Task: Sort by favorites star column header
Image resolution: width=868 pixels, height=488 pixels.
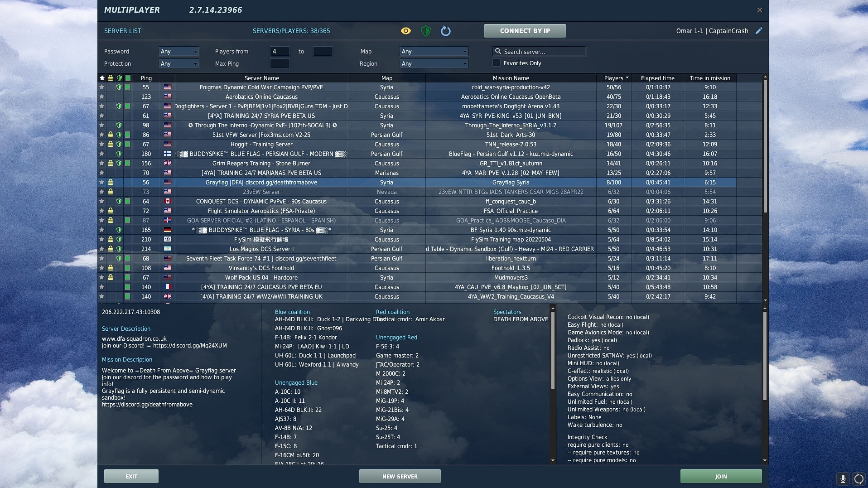Action: (x=102, y=78)
